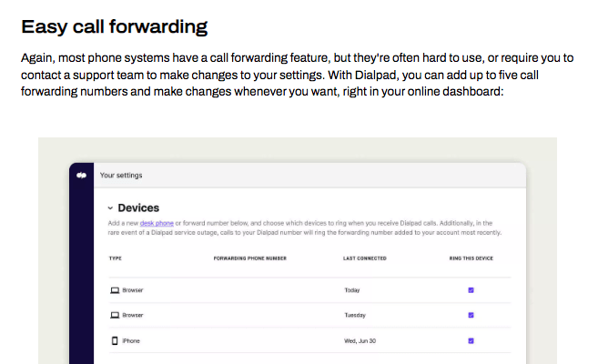Screen dimensions: 598x364
Task: Open the desk phone link
Action: coord(157,223)
